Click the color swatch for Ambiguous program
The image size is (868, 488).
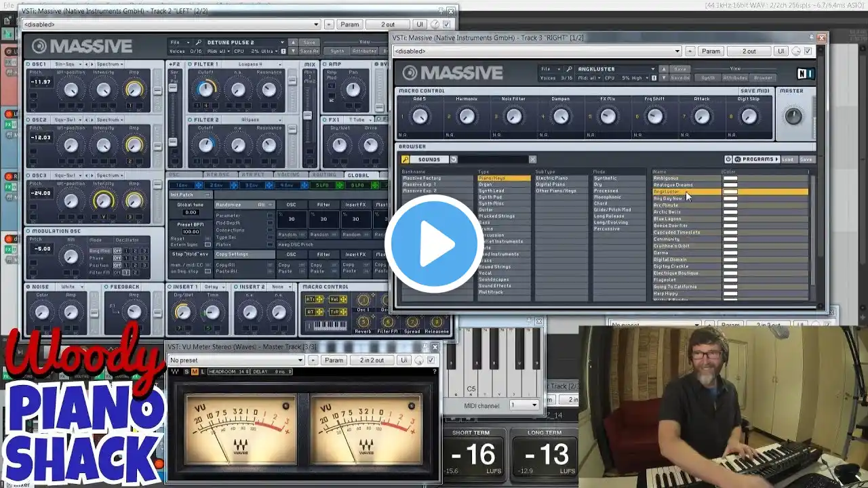pos(730,178)
